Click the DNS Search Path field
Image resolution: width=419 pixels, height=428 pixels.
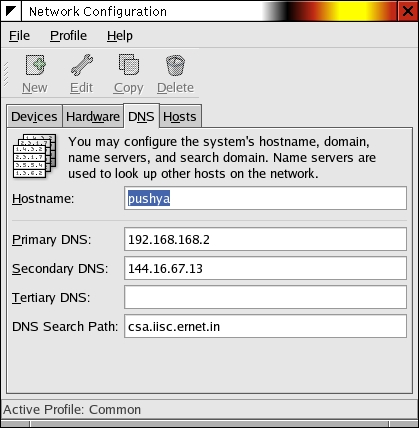click(265, 326)
